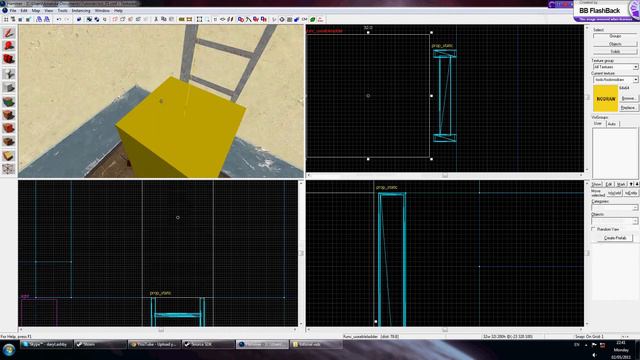Click the Group selection toolbar icon

89,19
